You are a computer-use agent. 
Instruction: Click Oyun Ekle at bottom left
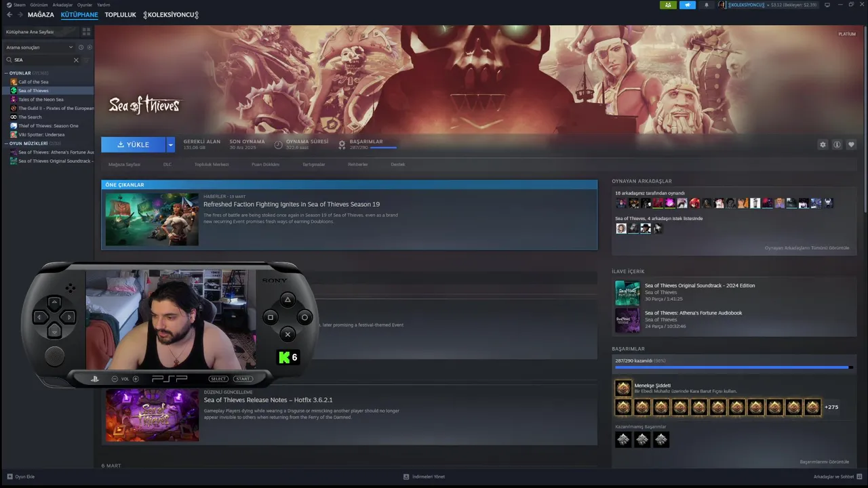(x=21, y=476)
